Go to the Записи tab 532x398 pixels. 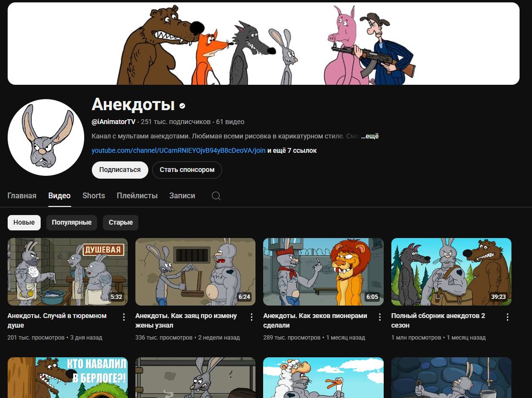click(182, 195)
